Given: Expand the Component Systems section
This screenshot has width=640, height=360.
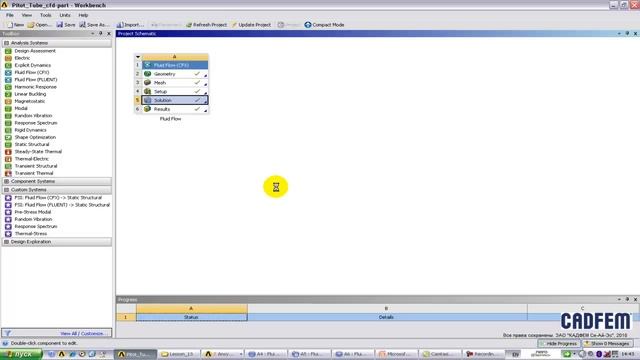Looking at the screenshot, I should tap(7, 181).
